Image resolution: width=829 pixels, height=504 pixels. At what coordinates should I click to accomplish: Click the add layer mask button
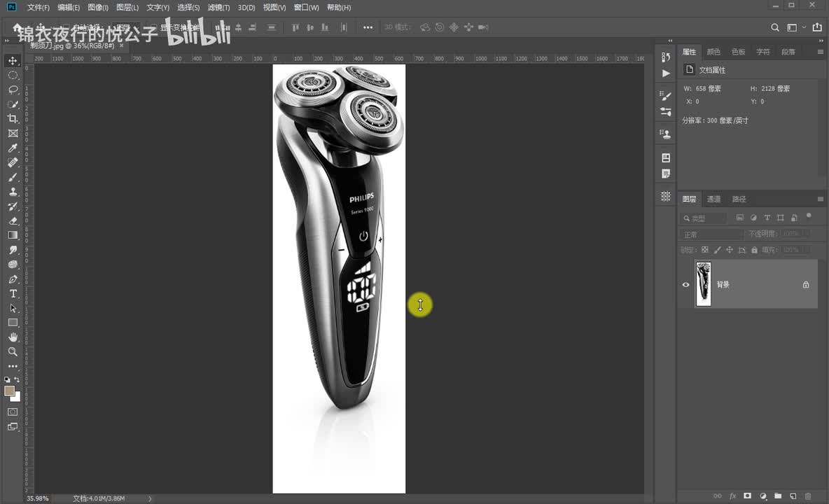[747, 496]
